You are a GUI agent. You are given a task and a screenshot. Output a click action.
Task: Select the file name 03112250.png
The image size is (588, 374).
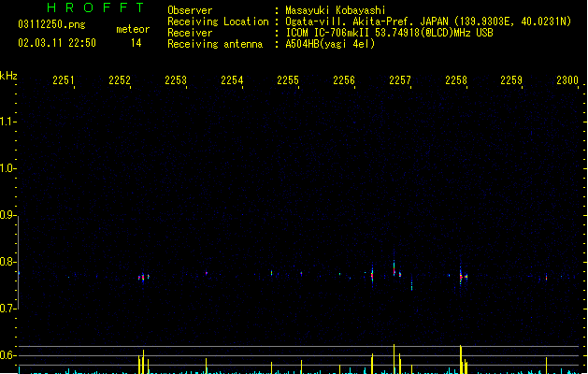tap(51, 24)
